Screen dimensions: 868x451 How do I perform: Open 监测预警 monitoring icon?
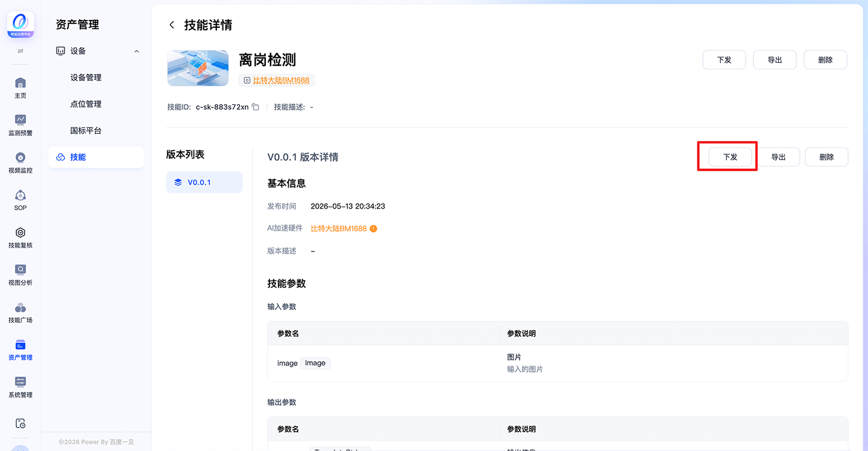[x=20, y=120]
